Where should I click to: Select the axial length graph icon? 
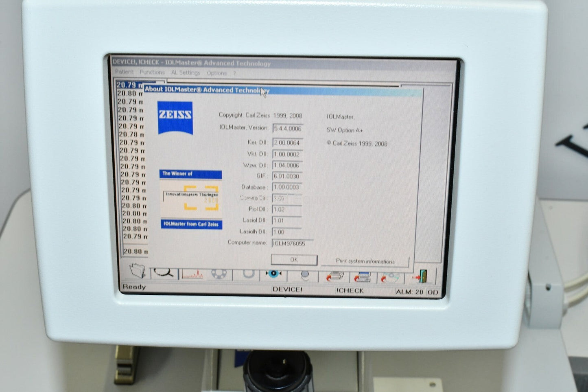192,274
